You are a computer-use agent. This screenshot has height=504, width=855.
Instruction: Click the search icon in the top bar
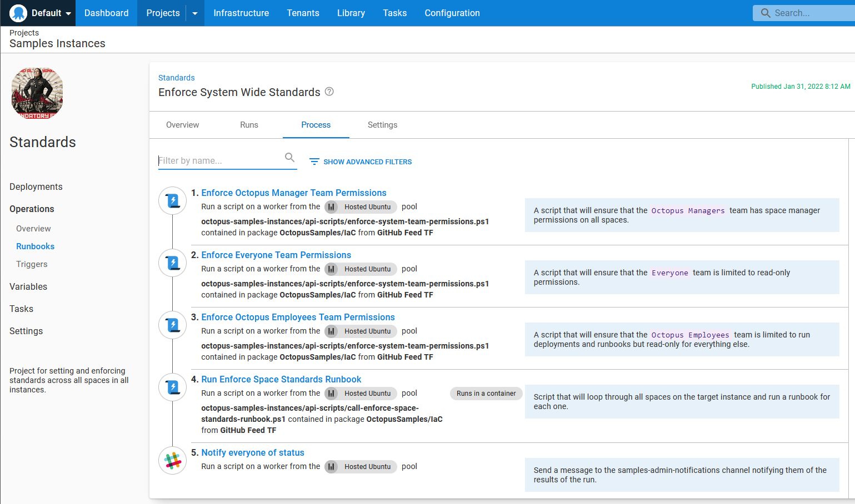coord(766,13)
